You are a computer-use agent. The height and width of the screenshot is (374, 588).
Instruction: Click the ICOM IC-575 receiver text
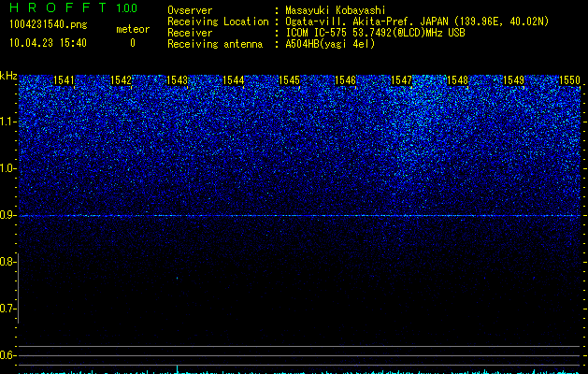point(375,33)
